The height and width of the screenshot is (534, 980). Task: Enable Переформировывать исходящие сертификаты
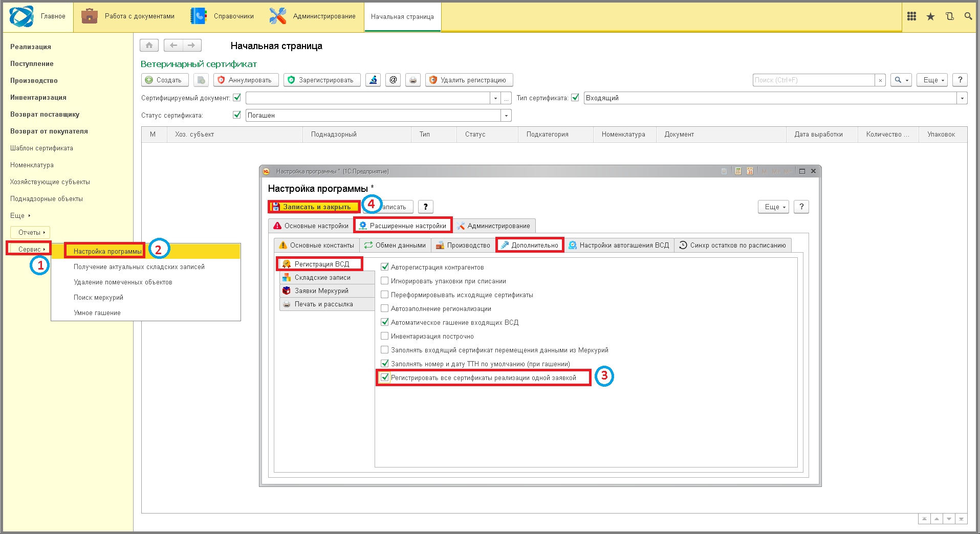tap(385, 295)
